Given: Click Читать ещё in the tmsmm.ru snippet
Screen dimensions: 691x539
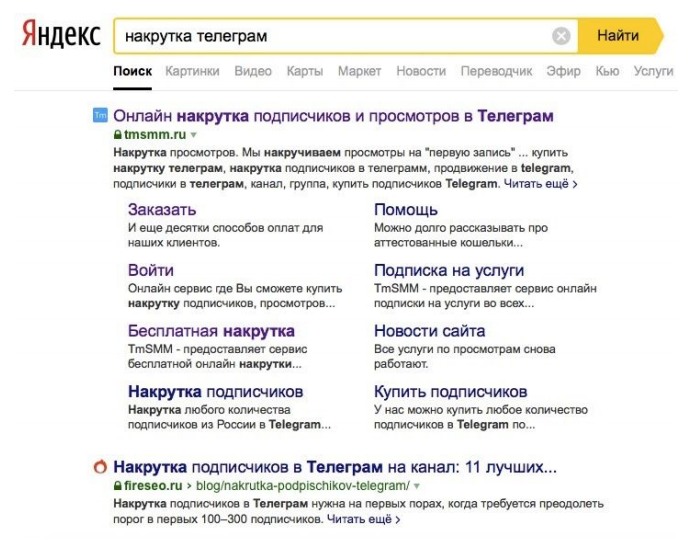Looking at the screenshot, I should coord(540,183).
